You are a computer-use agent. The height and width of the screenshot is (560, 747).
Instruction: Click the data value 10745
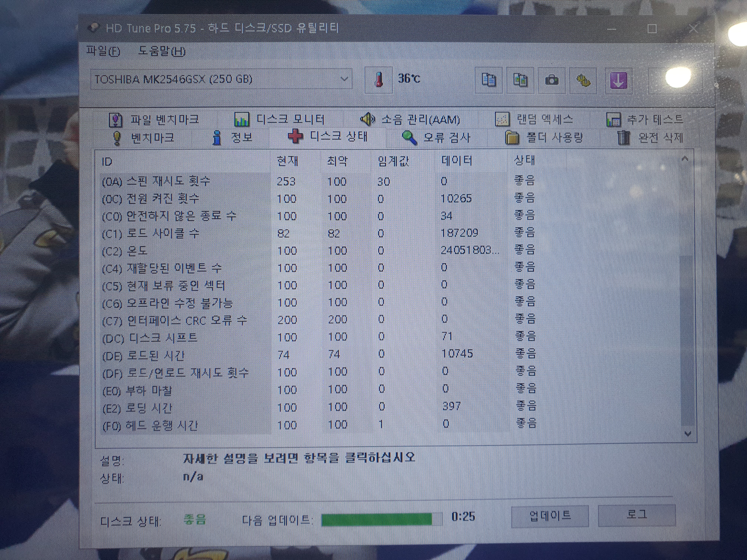click(x=457, y=353)
